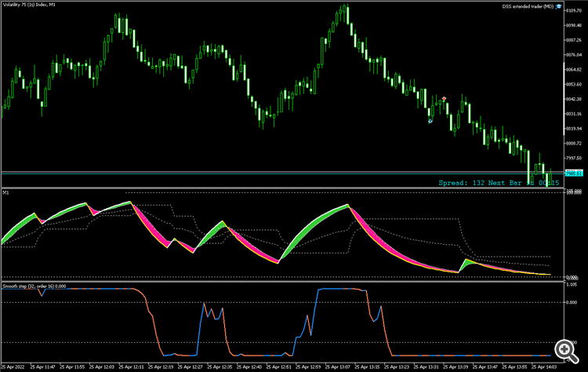Click the '25 Apr 13:47' time label
Image resolution: width=588 pixels, height=372 pixels.
(x=485, y=367)
